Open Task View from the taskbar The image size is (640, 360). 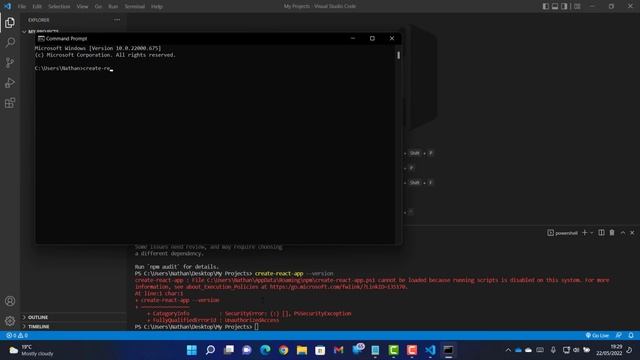click(x=229, y=350)
